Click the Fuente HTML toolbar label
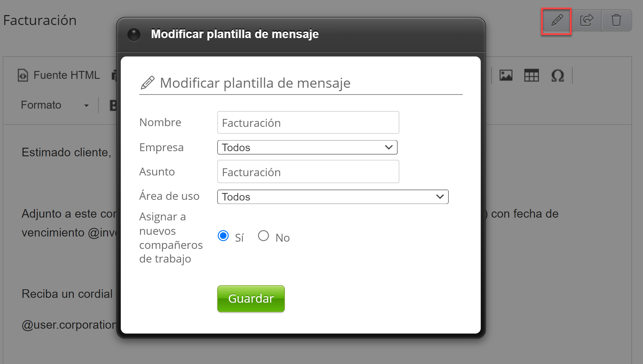This screenshot has height=364, width=643. point(67,75)
